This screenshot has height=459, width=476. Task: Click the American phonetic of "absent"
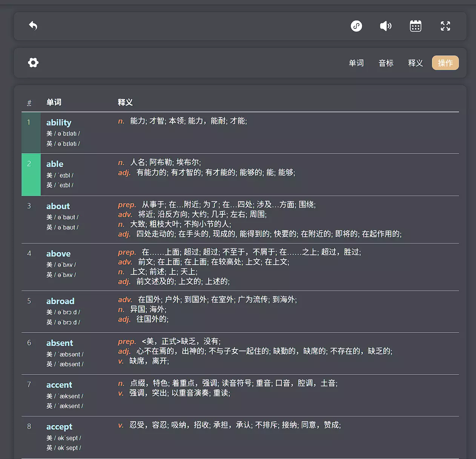pos(65,354)
